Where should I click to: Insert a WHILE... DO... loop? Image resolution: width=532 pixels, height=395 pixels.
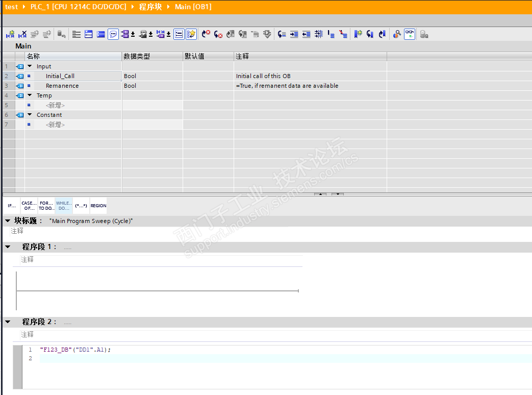(x=64, y=206)
